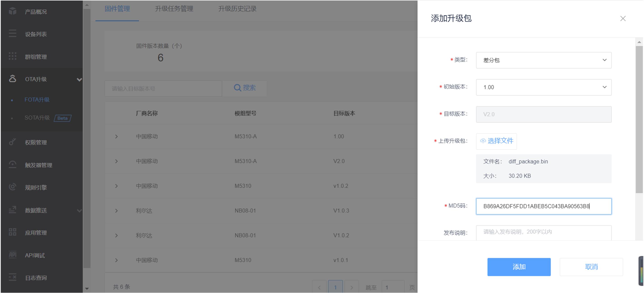The image size is (644, 293).
Task: Expand the 中国移动 M5310-A V2.0 row
Action: tap(116, 161)
